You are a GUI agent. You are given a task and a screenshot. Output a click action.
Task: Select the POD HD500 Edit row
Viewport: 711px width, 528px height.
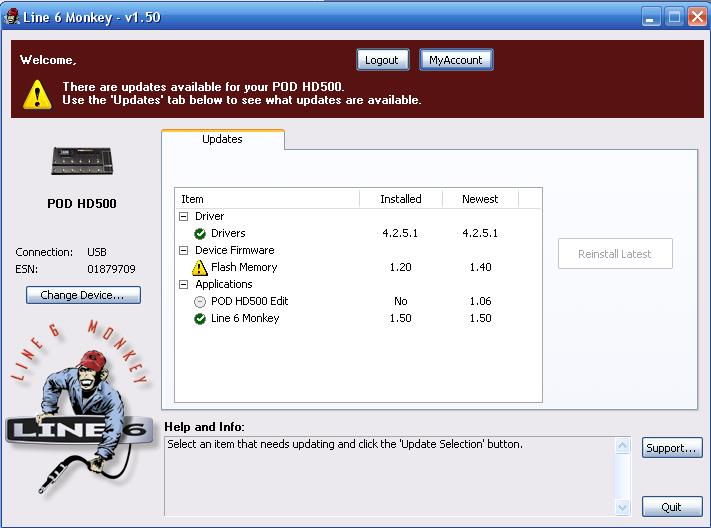358,302
